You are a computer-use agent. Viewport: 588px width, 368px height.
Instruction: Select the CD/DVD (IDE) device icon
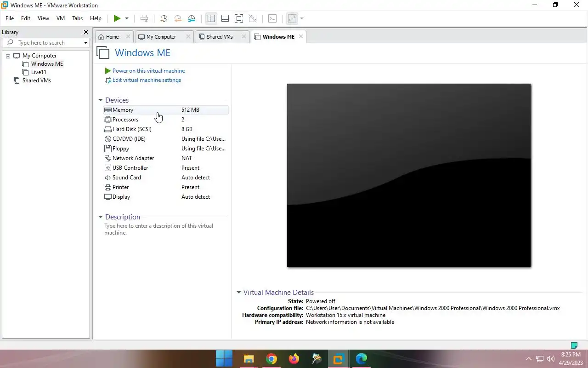[108, 139]
